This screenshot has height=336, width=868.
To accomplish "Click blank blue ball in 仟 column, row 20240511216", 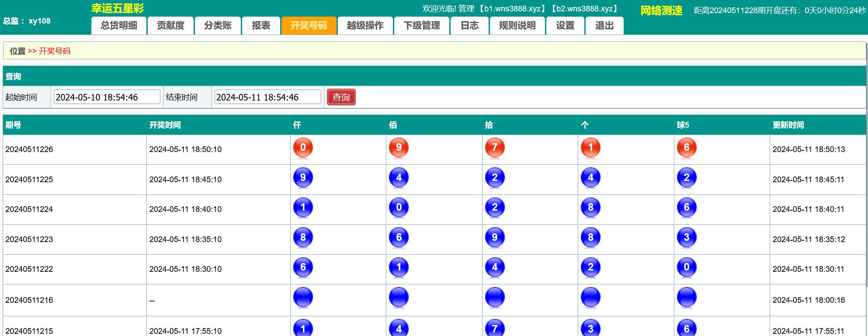I will tap(303, 298).
